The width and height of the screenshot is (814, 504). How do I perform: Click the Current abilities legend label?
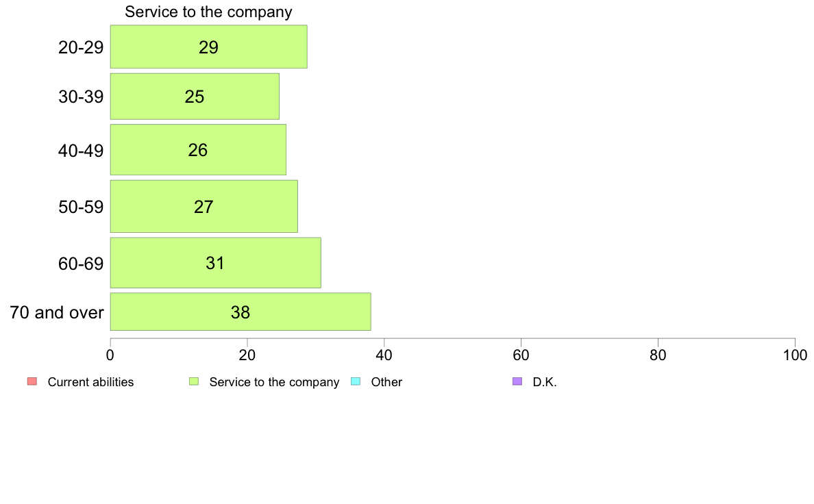(x=91, y=382)
